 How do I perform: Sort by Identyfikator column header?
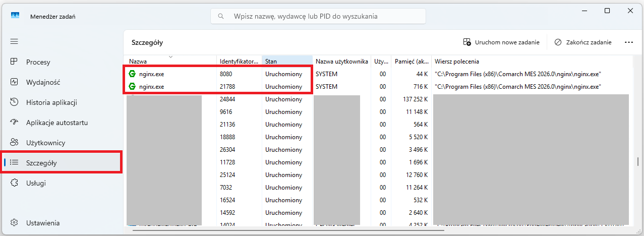click(239, 61)
